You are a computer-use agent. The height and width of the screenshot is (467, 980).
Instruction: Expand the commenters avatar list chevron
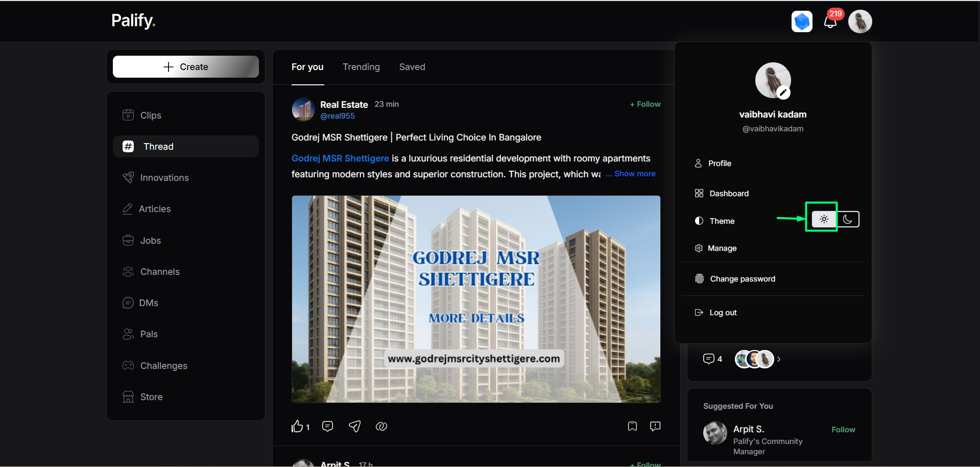[779, 359]
